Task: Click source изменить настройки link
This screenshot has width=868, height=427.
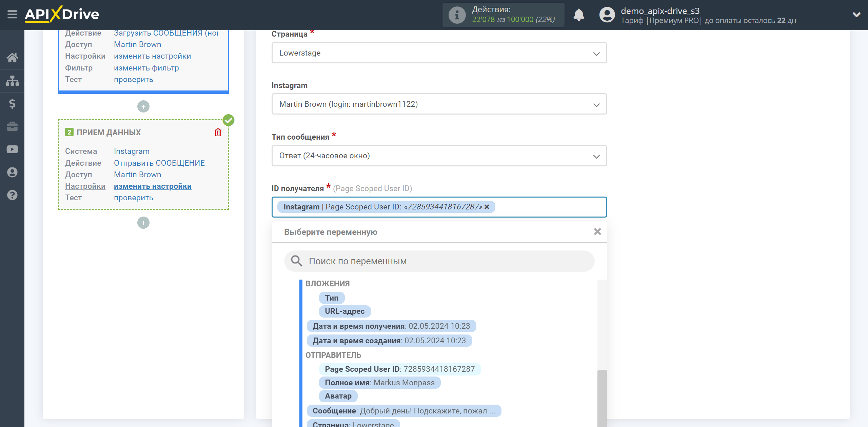Action: 152,56
